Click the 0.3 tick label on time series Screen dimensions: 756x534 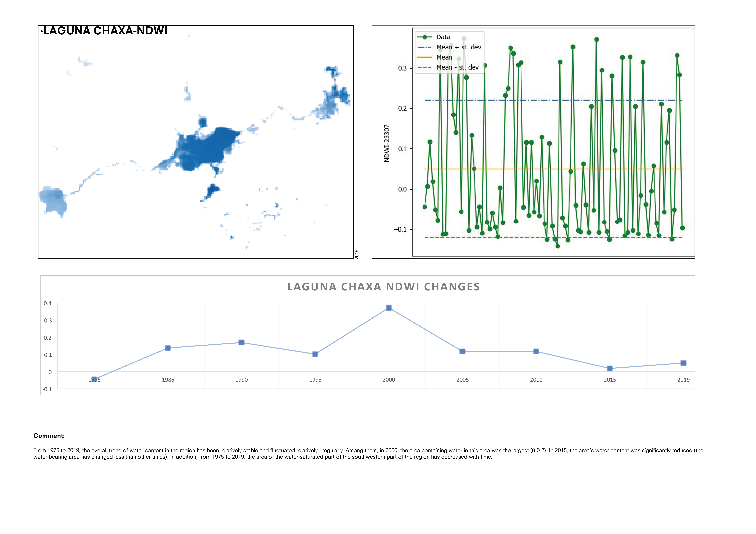[402, 68]
